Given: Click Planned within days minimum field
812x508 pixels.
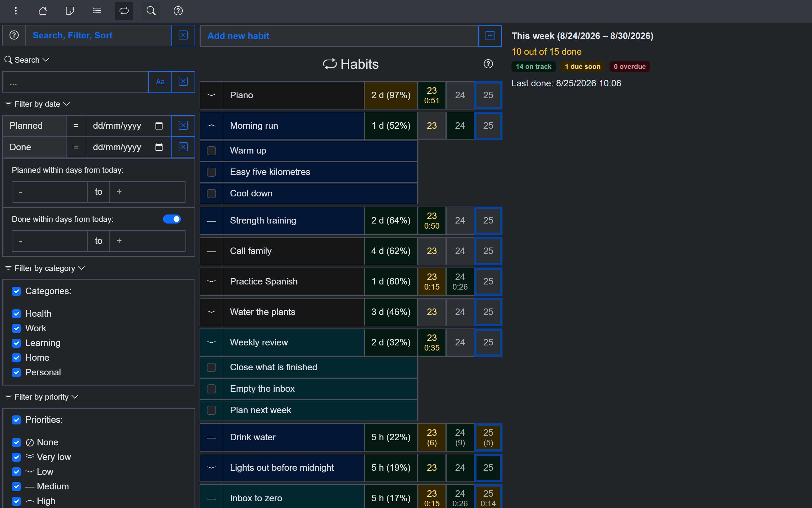Looking at the screenshot, I should point(50,192).
